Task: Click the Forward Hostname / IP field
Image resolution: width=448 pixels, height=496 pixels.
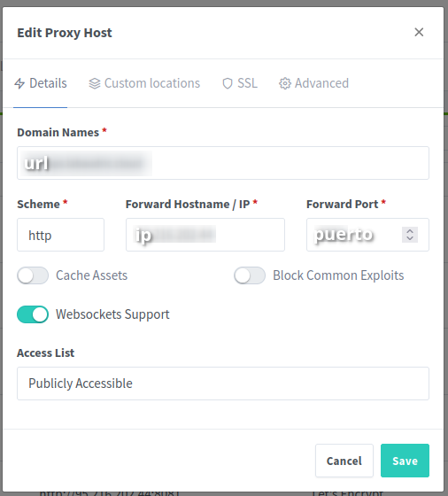Action: (205, 235)
